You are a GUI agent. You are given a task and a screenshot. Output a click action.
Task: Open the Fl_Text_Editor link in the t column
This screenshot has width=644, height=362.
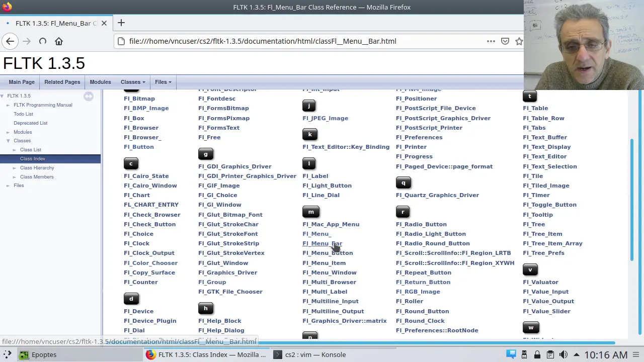(544, 156)
